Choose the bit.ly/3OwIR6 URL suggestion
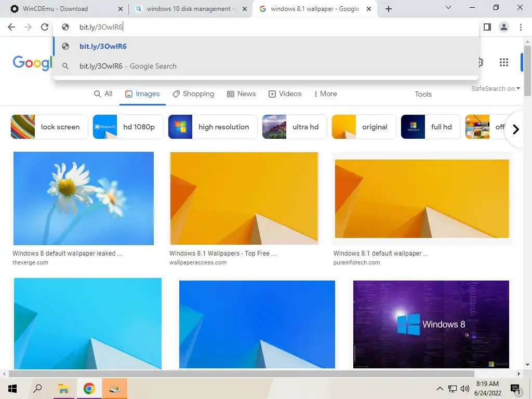532x399 pixels. (x=266, y=46)
